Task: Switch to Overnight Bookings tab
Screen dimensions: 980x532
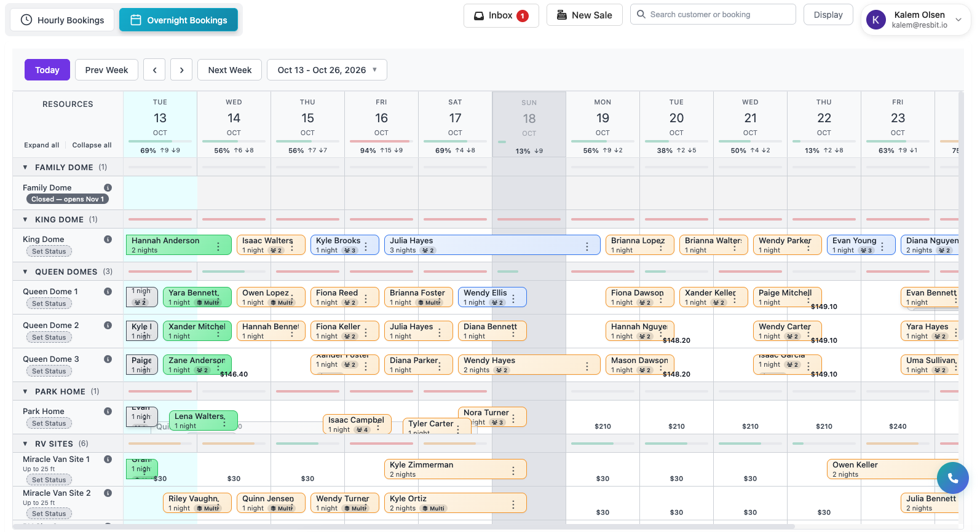Action: (x=178, y=20)
